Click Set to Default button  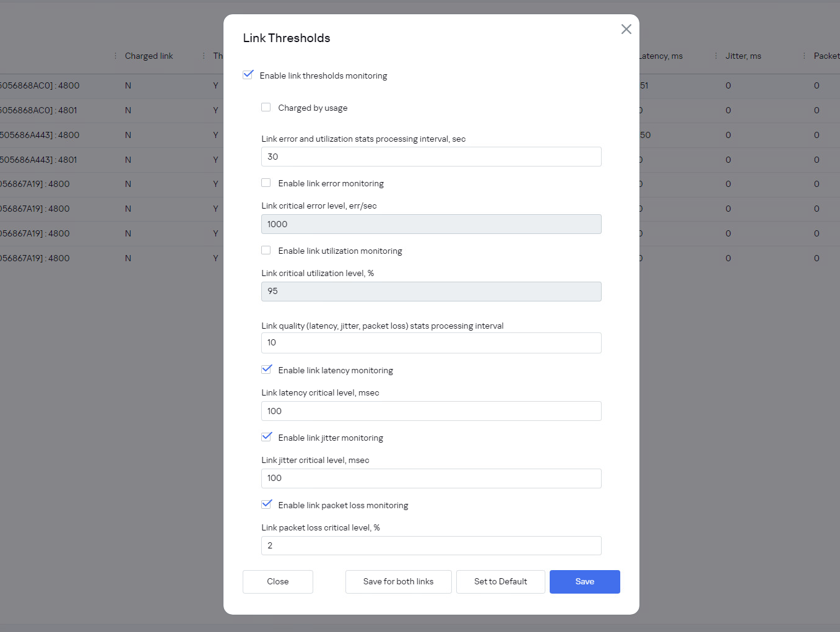point(500,582)
